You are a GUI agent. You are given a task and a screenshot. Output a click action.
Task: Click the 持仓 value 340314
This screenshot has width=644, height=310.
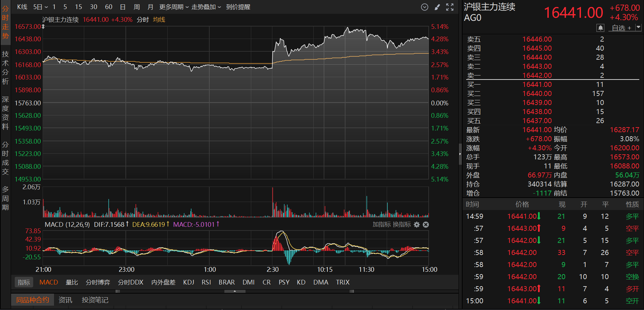coord(540,184)
